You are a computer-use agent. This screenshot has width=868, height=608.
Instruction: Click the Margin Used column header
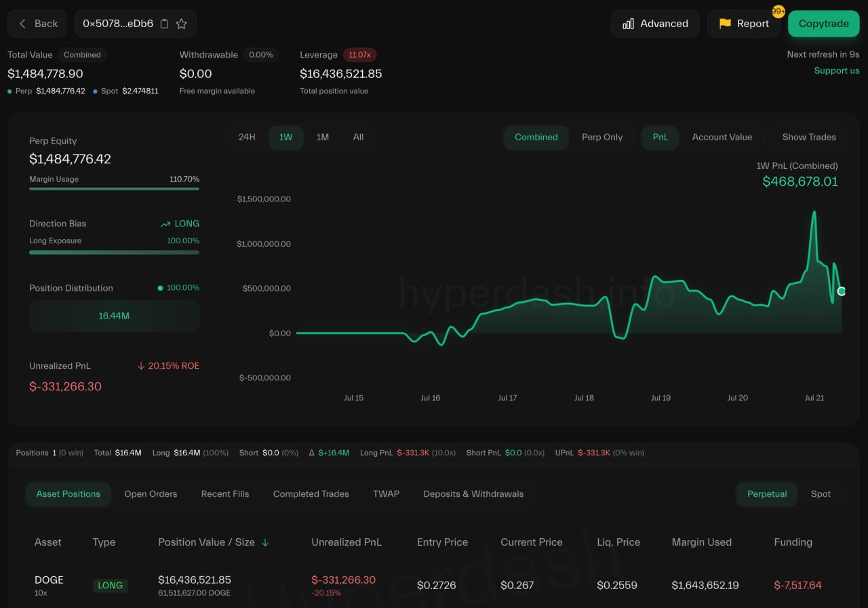[x=701, y=542]
